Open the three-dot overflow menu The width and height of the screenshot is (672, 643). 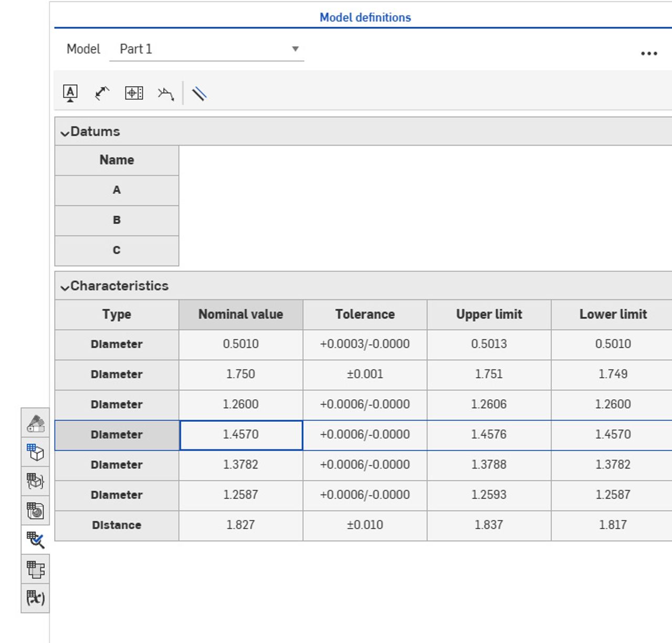[x=649, y=53]
